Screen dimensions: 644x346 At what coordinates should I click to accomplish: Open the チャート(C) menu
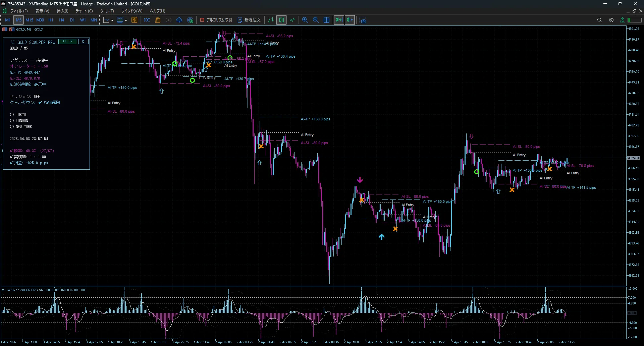(84, 11)
